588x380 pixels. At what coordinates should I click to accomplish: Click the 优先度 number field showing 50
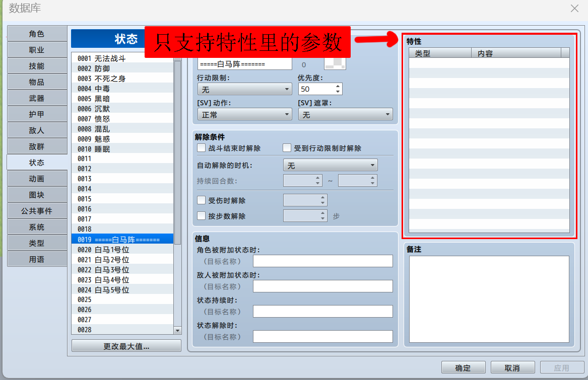pos(316,89)
